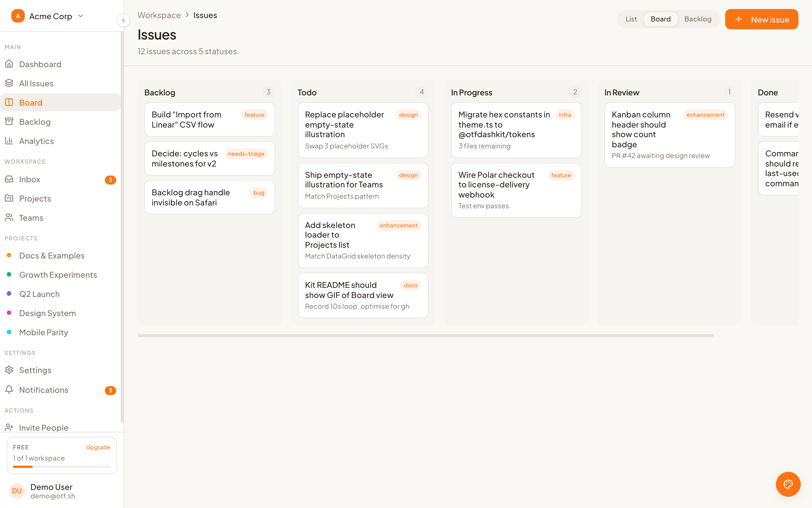Screen dimensions: 812x508
Task: Open the Backlog drag handle Safari card
Action: 210,197
